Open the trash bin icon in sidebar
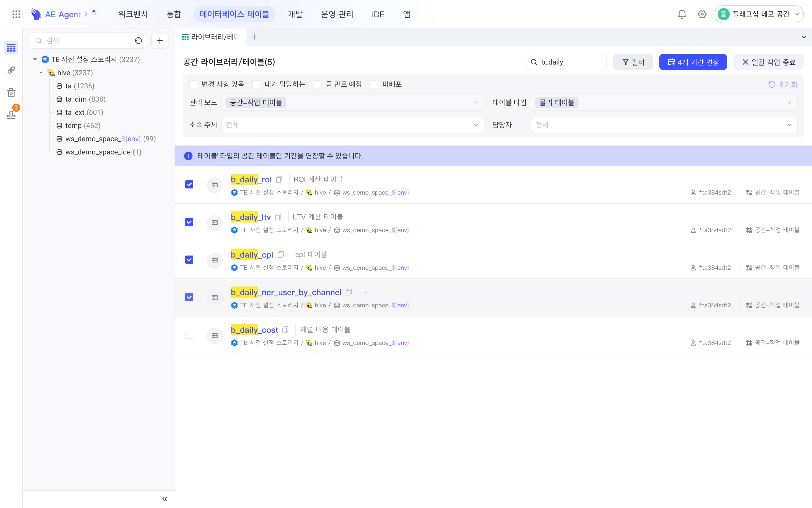 (11, 92)
